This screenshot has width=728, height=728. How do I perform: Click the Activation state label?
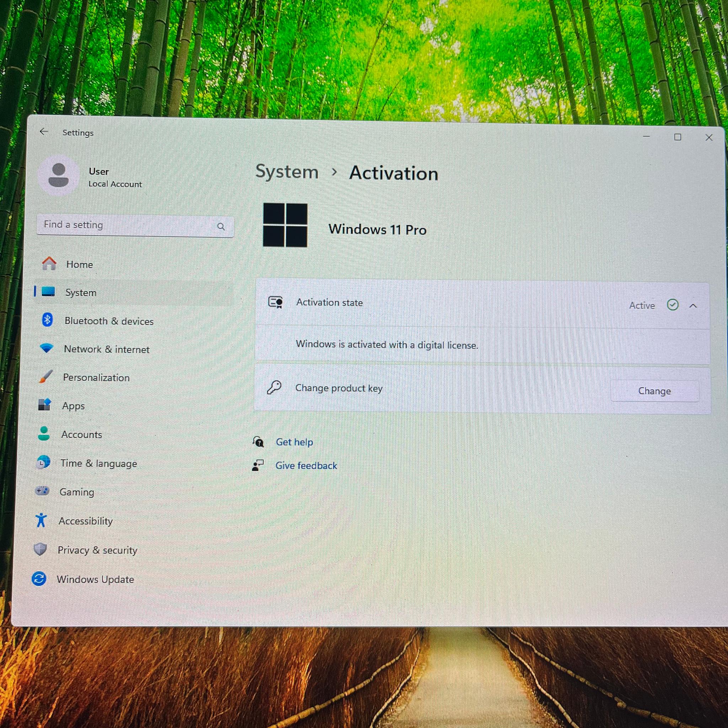click(329, 302)
